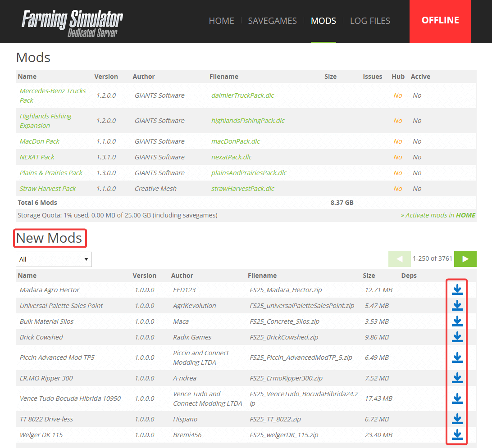Click the disabled previous page arrow

coord(399,259)
